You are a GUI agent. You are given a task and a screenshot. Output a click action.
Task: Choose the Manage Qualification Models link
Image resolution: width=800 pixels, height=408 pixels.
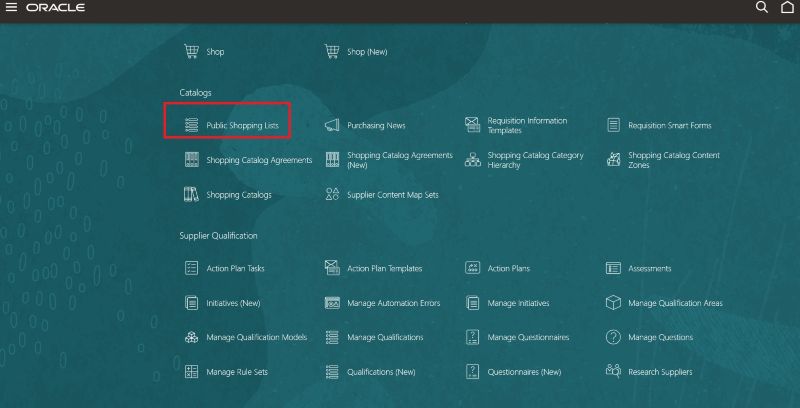(257, 337)
